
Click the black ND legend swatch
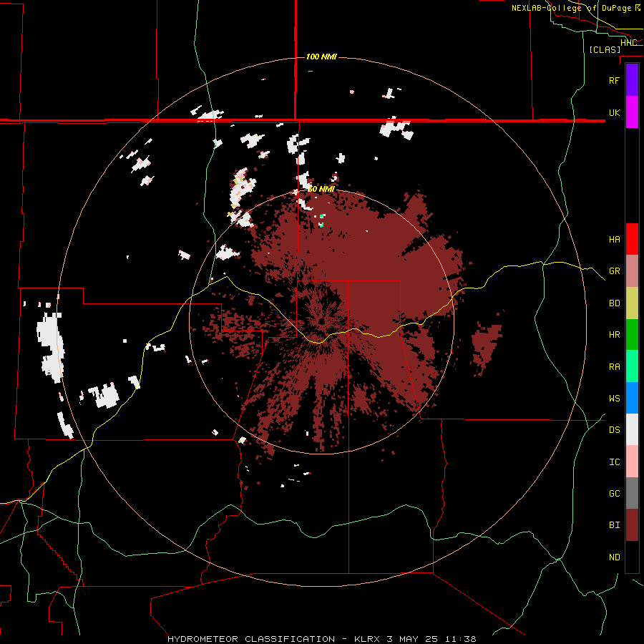(x=632, y=557)
